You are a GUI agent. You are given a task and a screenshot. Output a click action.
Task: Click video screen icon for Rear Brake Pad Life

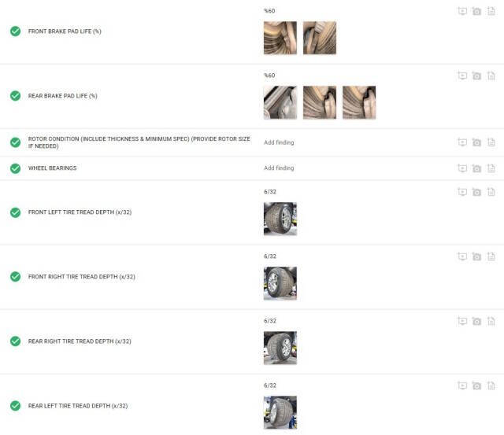(462, 76)
